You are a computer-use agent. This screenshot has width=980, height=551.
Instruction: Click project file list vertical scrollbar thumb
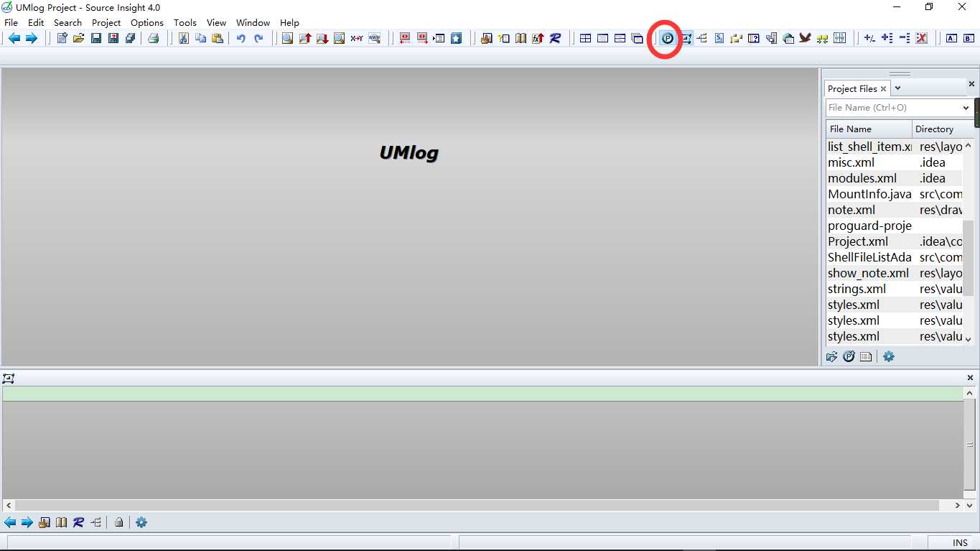pos(968,258)
